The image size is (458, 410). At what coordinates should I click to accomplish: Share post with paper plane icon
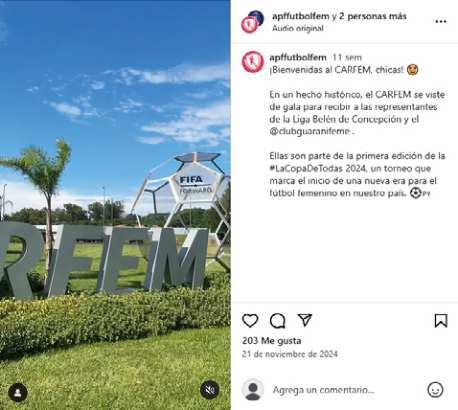(x=305, y=320)
